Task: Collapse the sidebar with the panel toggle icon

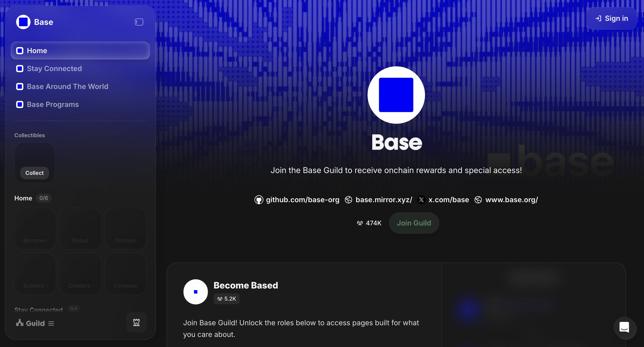Action: pos(139,22)
